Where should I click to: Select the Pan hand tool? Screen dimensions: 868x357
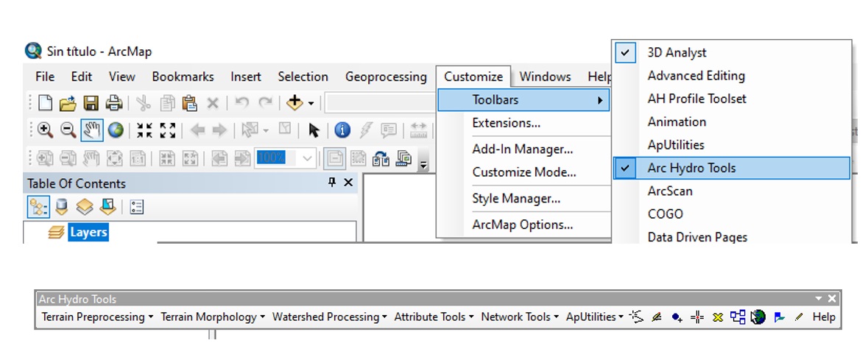(91, 130)
